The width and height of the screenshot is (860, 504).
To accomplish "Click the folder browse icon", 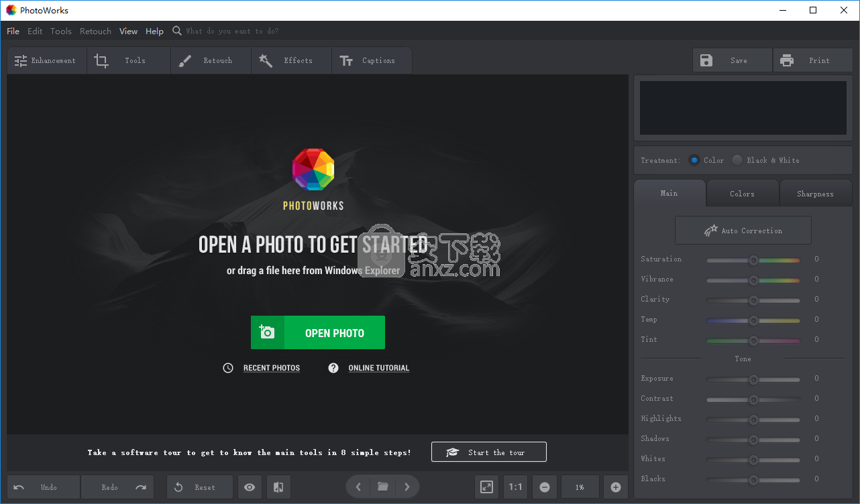I will (x=383, y=487).
